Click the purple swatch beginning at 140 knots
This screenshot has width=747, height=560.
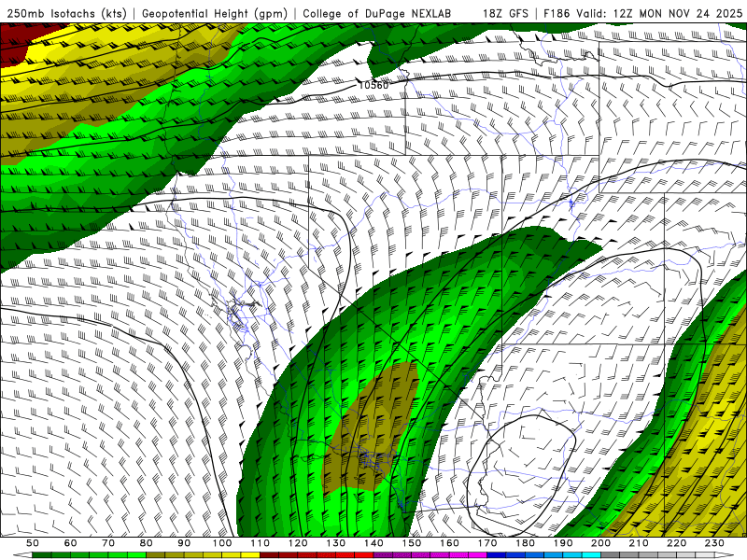point(383,555)
